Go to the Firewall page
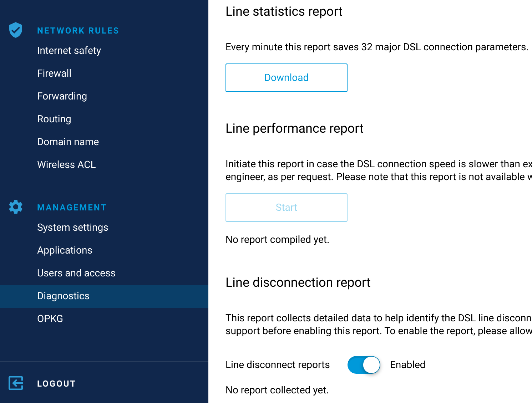 (x=54, y=73)
